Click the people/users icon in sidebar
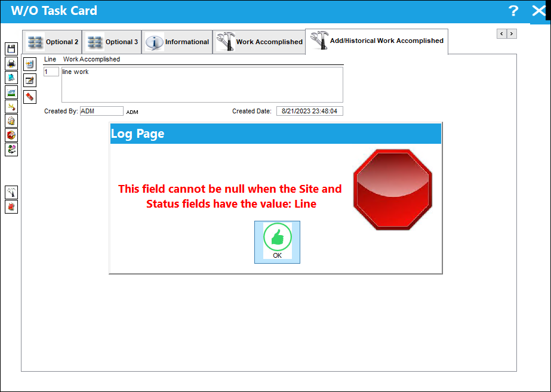Viewport: 551px width, 392px height. pyautogui.click(x=11, y=149)
